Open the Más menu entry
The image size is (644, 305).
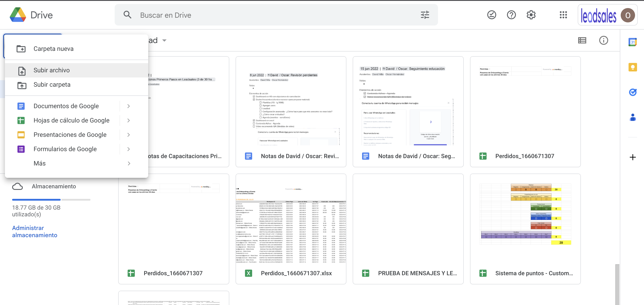pos(77,163)
